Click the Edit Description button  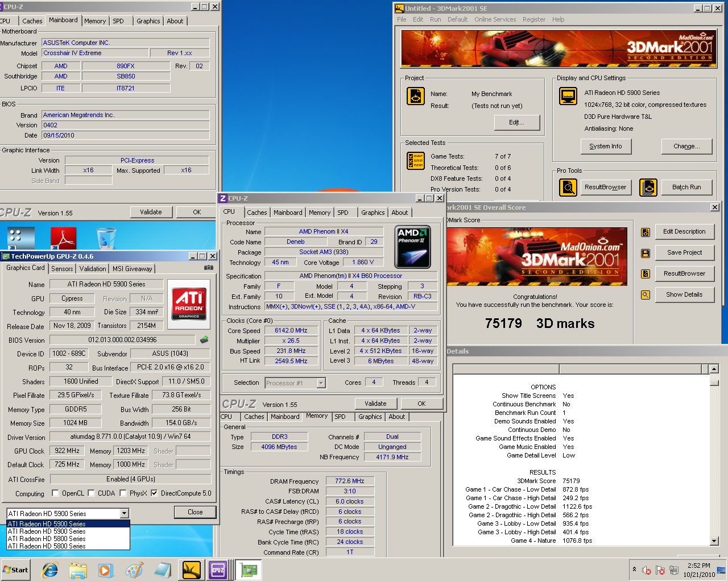[684, 232]
